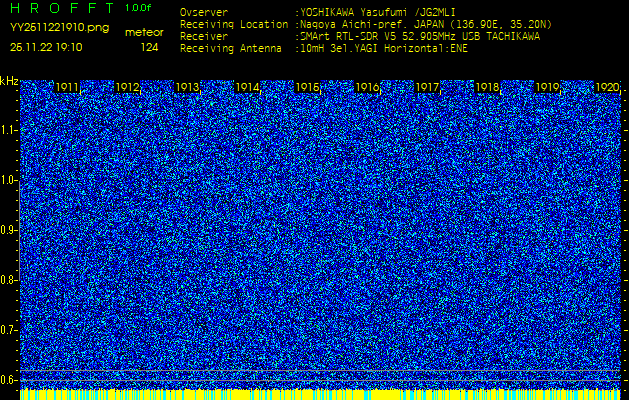Click the 0.8 kHz axis tick label
The image size is (629, 400).
pyautogui.click(x=9, y=280)
